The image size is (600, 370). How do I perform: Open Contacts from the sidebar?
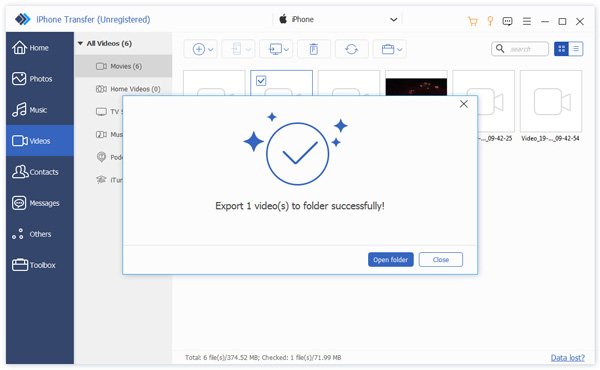(x=39, y=172)
